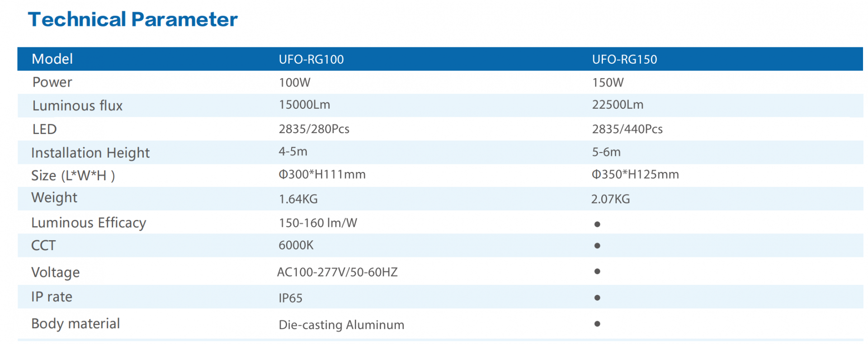Screen dimensions: 868x344
Task: Click the Model header label
Action: pos(52,59)
